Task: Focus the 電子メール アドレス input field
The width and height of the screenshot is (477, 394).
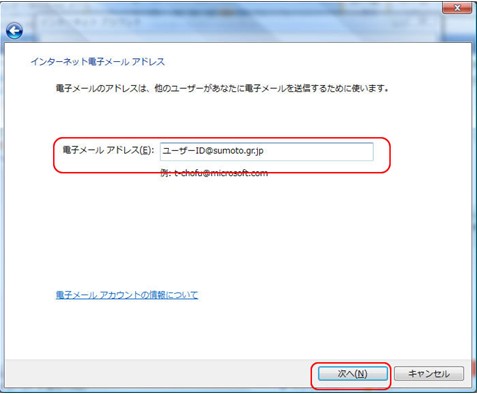Action: click(x=266, y=152)
